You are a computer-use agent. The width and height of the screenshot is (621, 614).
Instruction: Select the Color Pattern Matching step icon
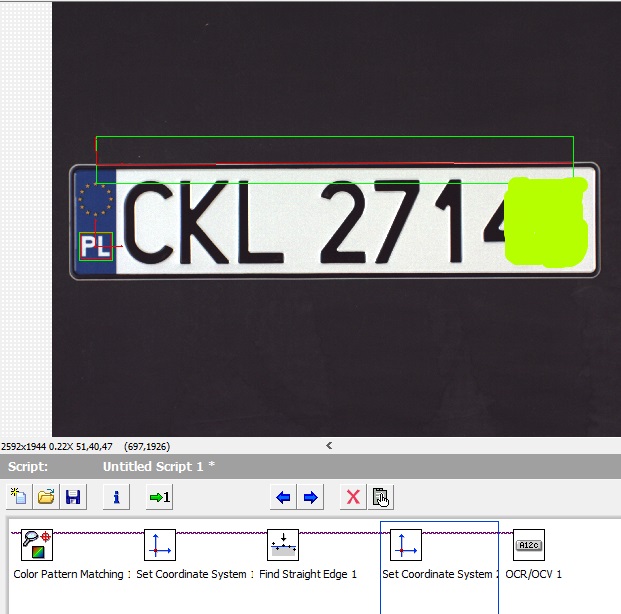click(x=37, y=545)
